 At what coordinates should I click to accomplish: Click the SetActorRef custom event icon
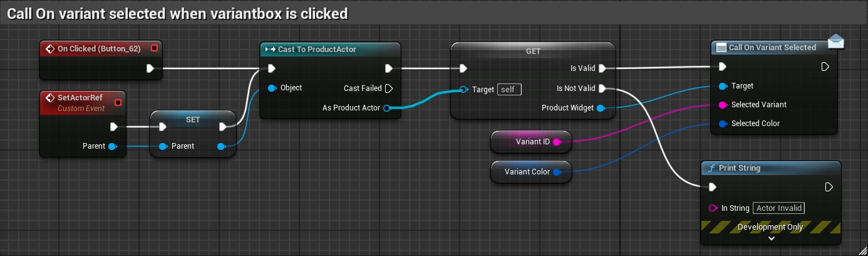pos(49,98)
